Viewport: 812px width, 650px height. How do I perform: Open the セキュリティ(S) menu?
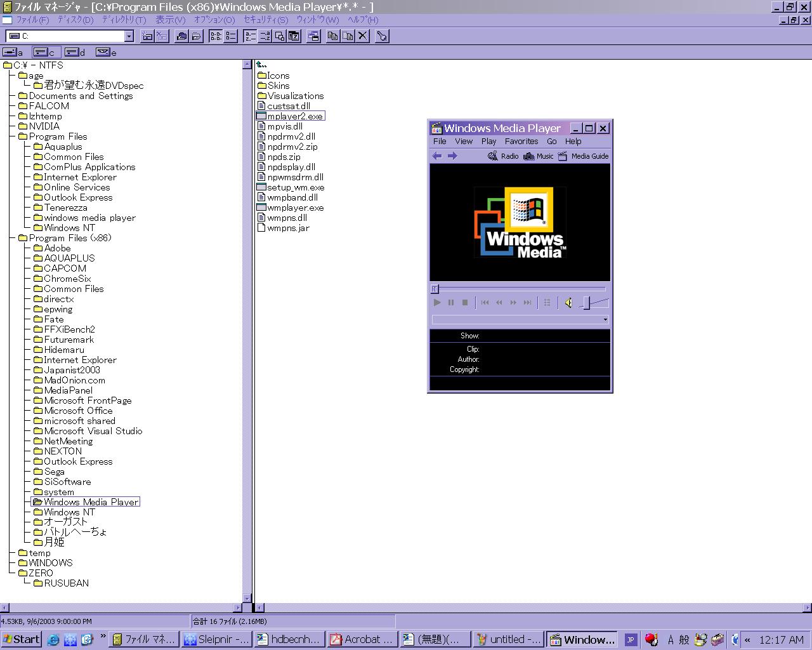tap(266, 20)
